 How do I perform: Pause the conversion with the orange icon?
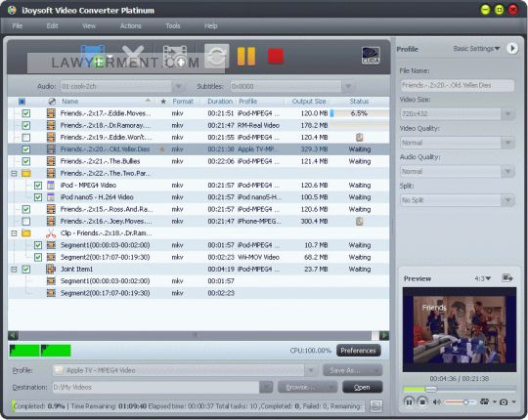click(x=246, y=56)
